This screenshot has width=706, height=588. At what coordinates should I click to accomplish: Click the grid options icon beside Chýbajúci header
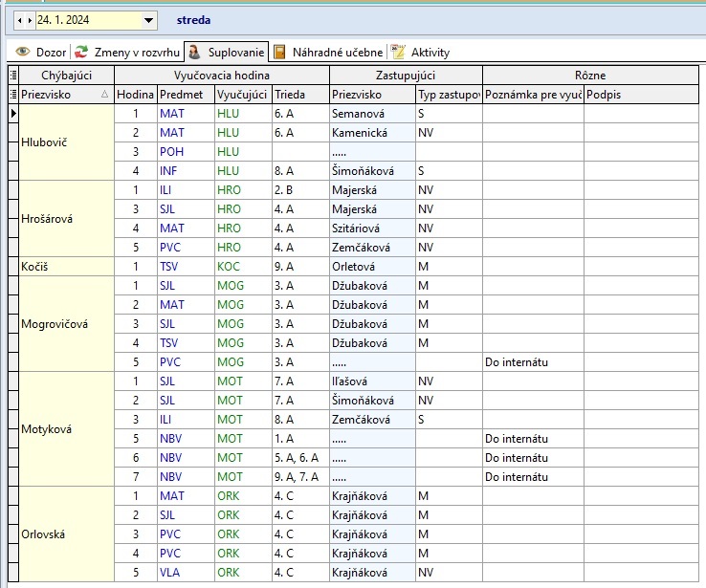tap(12, 75)
